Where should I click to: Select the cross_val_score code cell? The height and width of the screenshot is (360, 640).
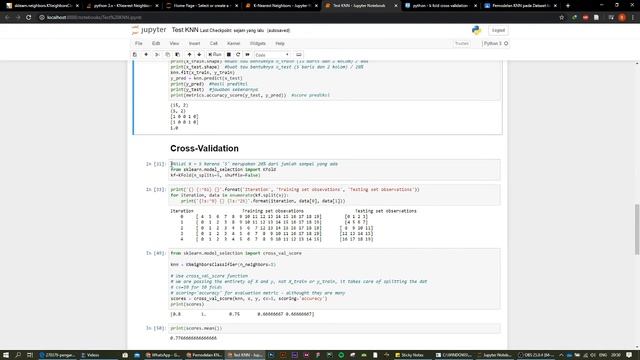tap(334, 279)
